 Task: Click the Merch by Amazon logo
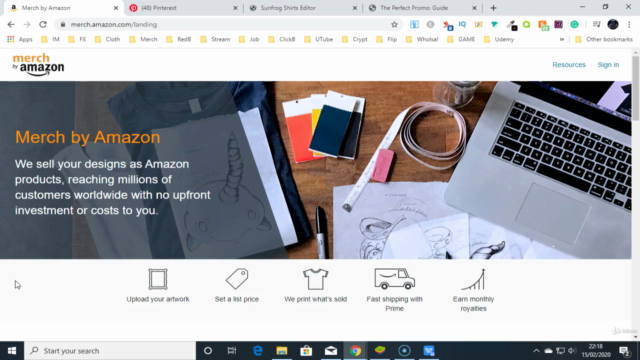[x=38, y=64]
